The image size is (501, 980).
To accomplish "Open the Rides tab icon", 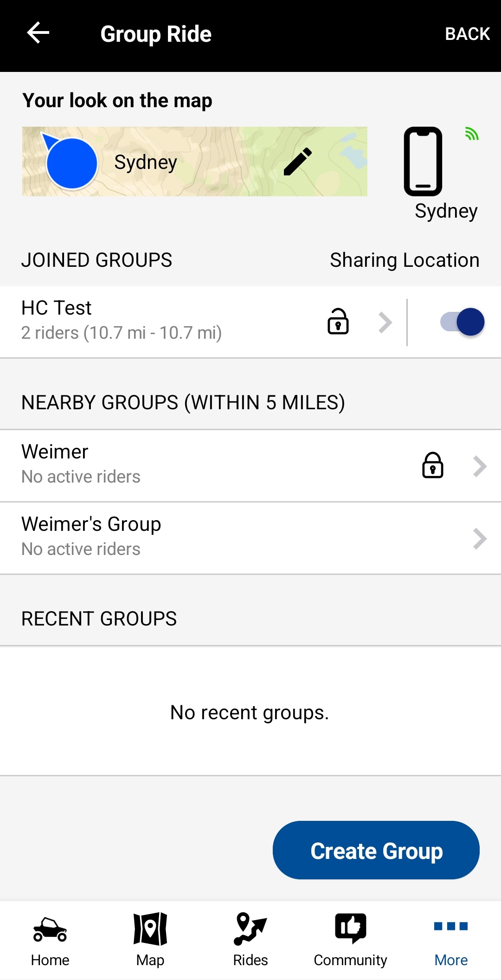I will pyautogui.click(x=250, y=929).
